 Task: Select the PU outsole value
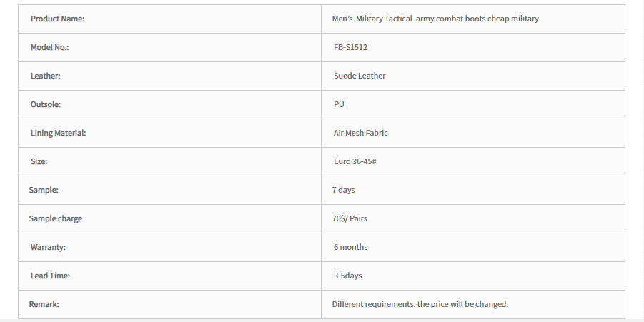coord(339,104)
